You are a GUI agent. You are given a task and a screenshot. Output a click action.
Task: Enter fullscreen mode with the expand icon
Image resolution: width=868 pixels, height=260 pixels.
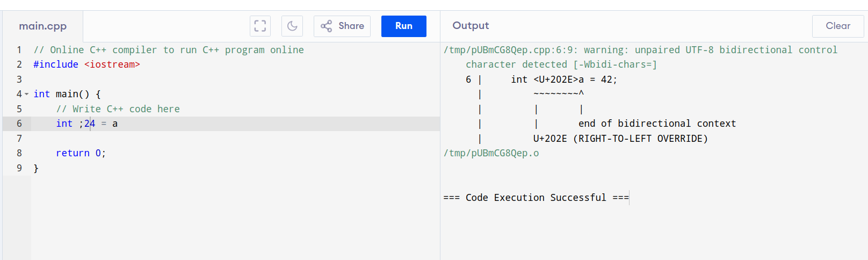point(260,26)
